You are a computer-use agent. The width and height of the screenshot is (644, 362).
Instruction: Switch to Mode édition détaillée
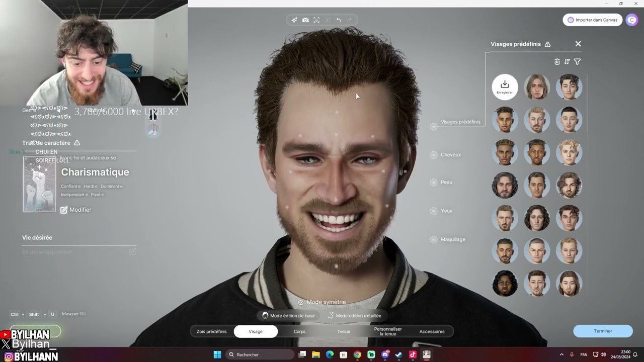(355, 316)
